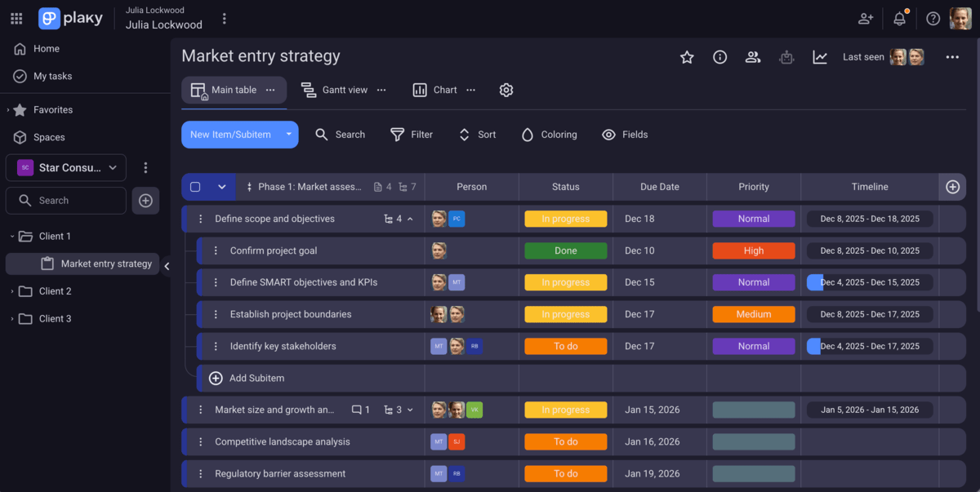The height and width of the screenshot is (492, 980).
Task: Open Fields visibility options
Action: pos(625,135)
